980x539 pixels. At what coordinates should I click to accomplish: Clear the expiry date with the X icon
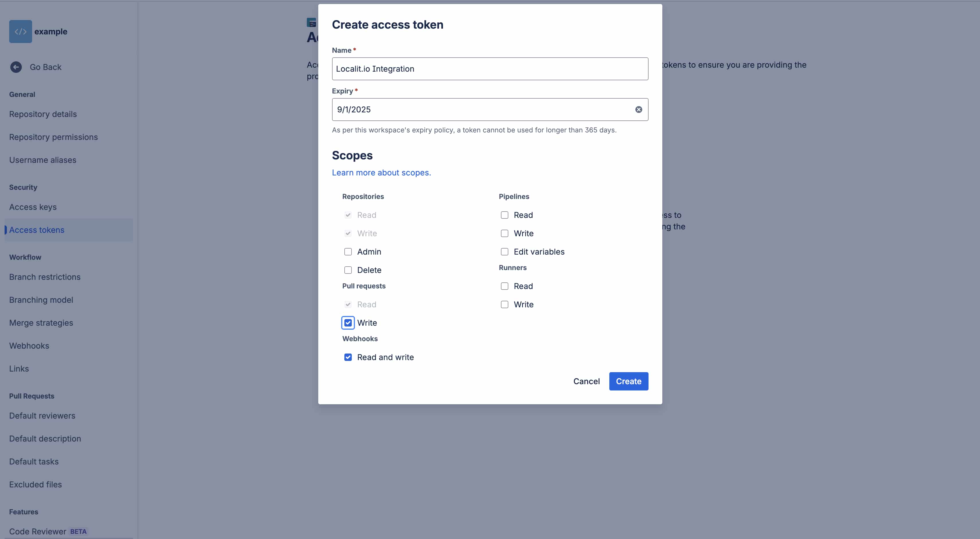pyautogui.click(x=638, y=110)
